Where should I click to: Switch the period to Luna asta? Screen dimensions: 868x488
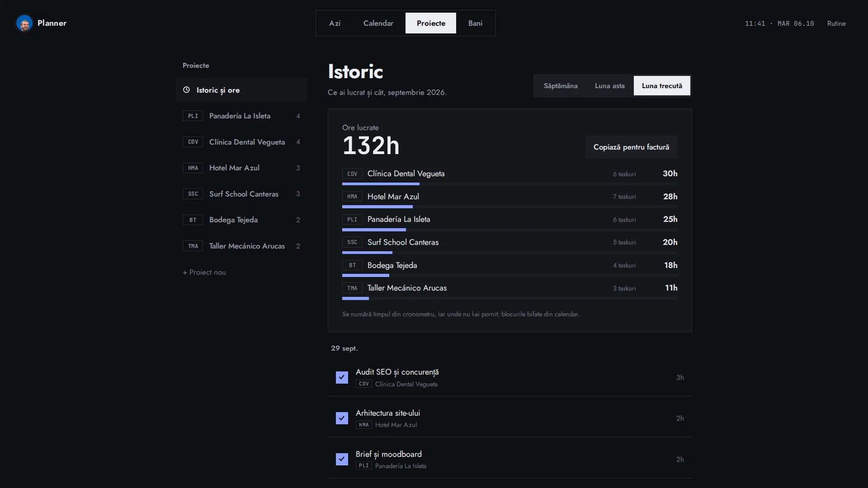tap(610, 86)
